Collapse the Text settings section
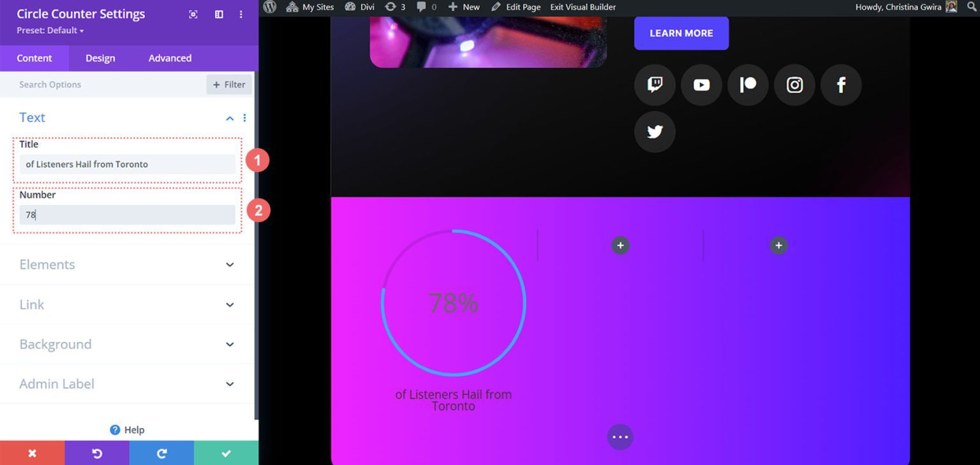The image size is (980, 465). pos(229,118)
